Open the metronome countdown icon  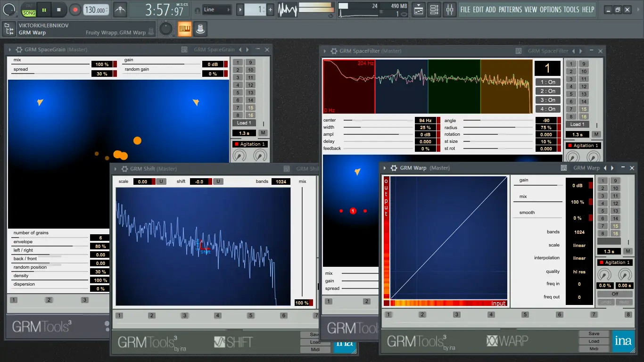[x=121, y=9]
